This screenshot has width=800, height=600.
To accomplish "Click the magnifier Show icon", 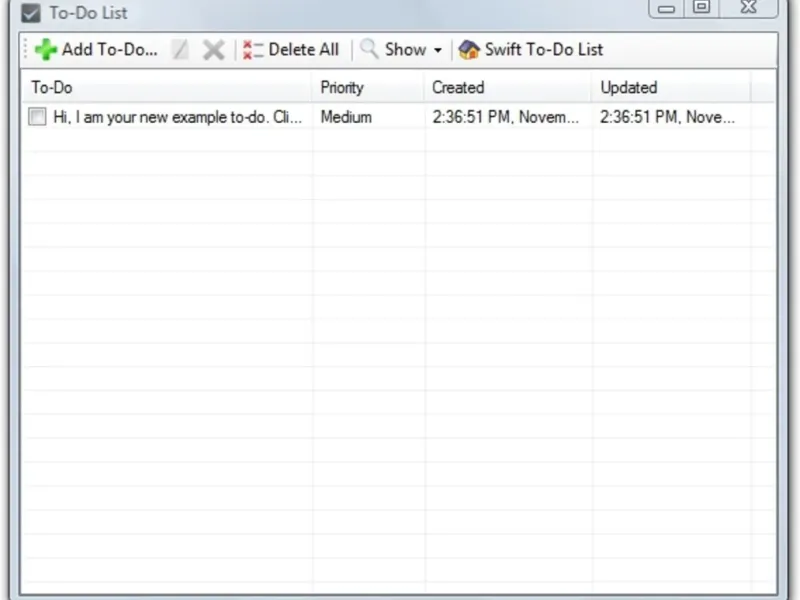I will coord(369,49).
